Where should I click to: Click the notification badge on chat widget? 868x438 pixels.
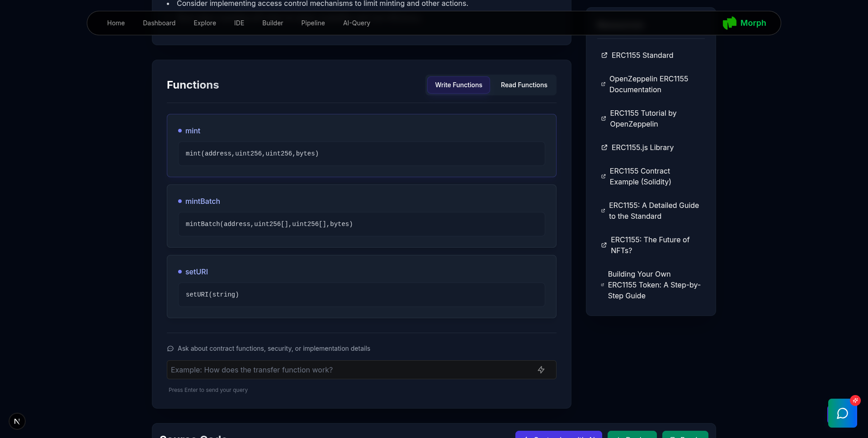(x=855, y=400)
